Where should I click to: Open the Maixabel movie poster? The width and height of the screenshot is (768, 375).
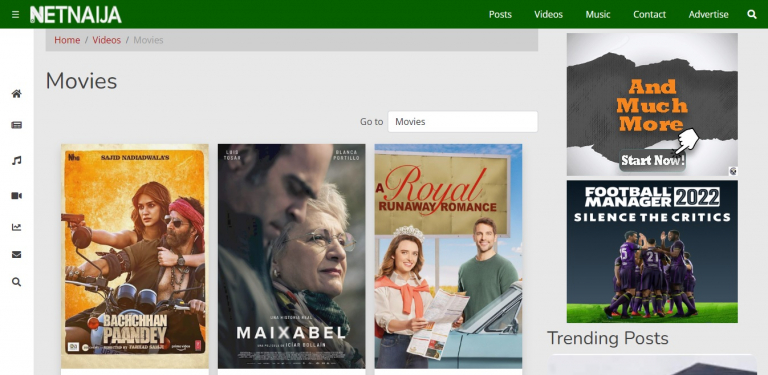coord(291,256)
